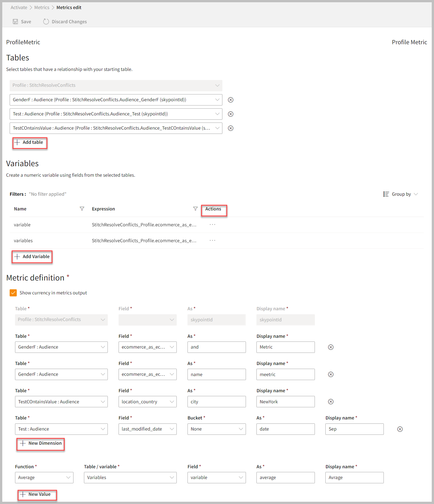Select the 'variable' name cell
The height and width of the screenshot is (504, 434).
pyautogui.click(x=22, y=225)
